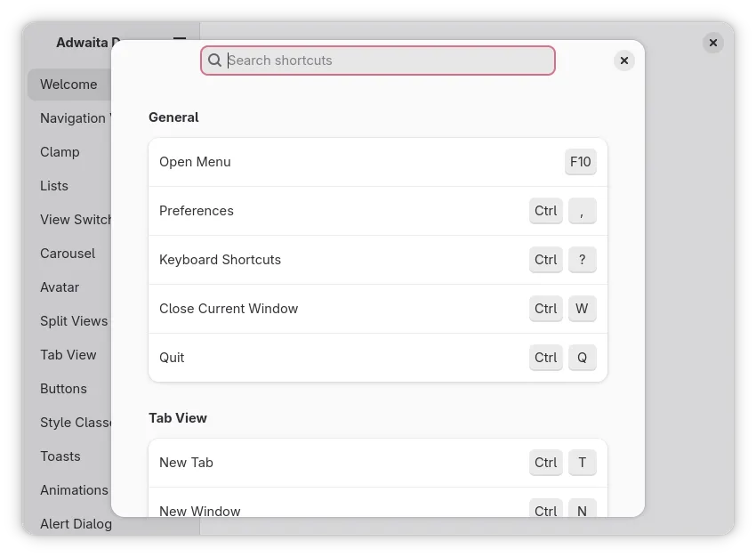Click the magnifier icon in the search bar
756x557 pixels.
(214, 61)
